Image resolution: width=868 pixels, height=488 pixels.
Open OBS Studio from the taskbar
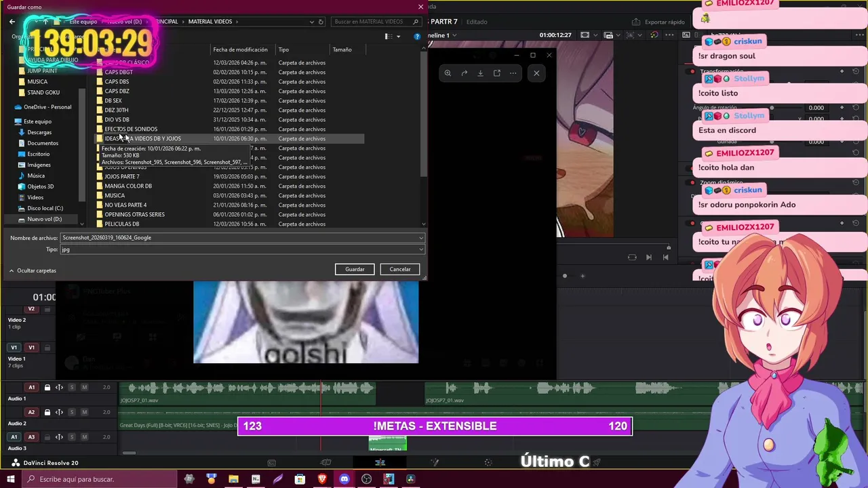coord(366,479)
